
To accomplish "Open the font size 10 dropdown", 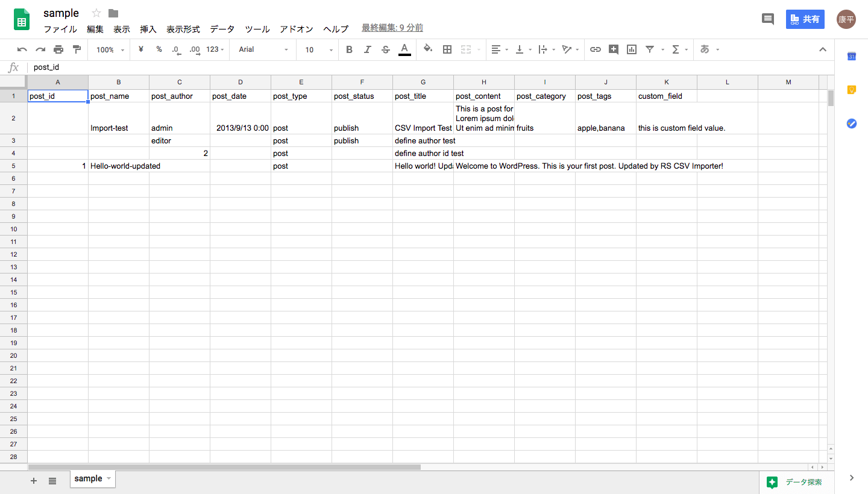I will [319, 49].
